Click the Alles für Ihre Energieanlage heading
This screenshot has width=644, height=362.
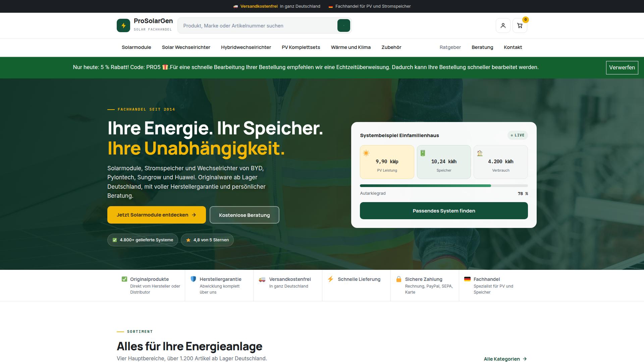(x=190, y=346)
